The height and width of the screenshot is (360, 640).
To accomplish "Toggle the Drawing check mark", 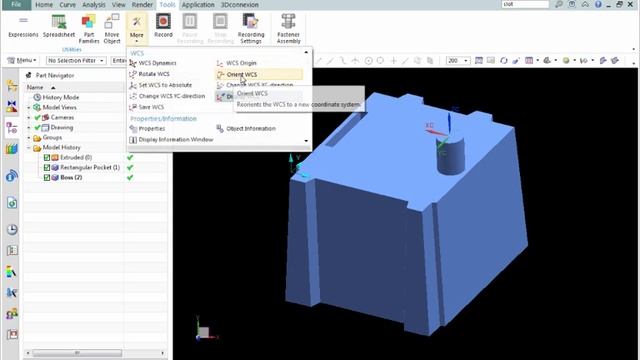I will 38,128.
